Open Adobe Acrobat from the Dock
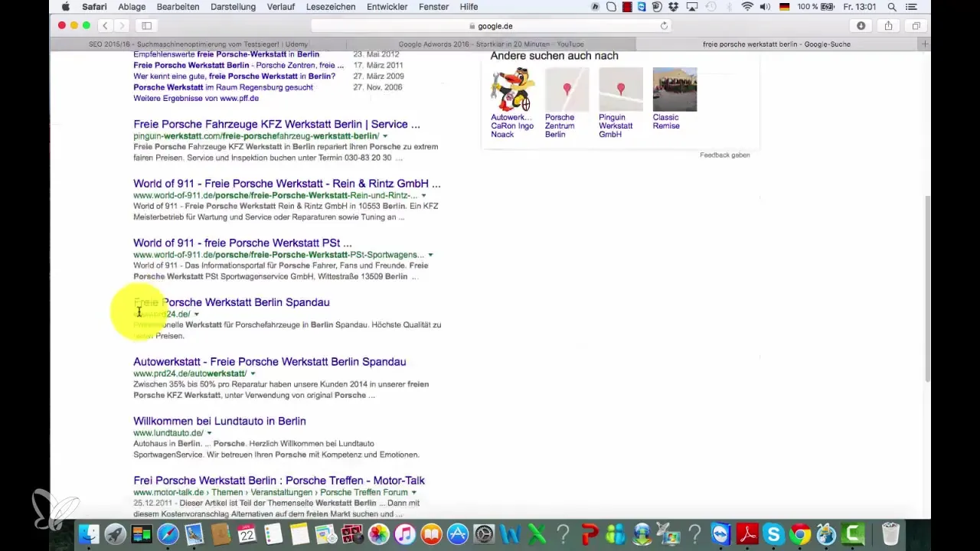The width and height of the screenshot is (980, 551). [x=748, y=533]
